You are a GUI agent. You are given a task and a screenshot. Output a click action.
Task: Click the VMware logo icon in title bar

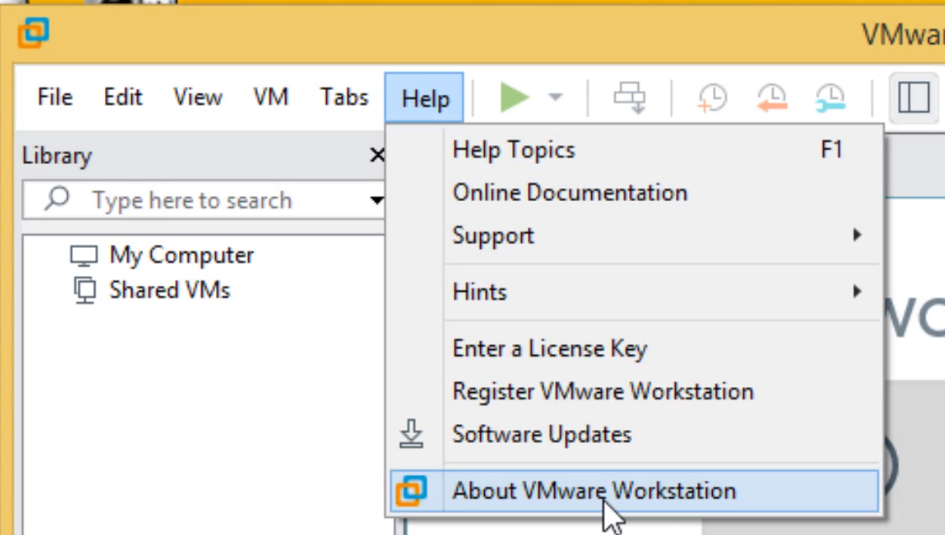click(x=33, y=33)
